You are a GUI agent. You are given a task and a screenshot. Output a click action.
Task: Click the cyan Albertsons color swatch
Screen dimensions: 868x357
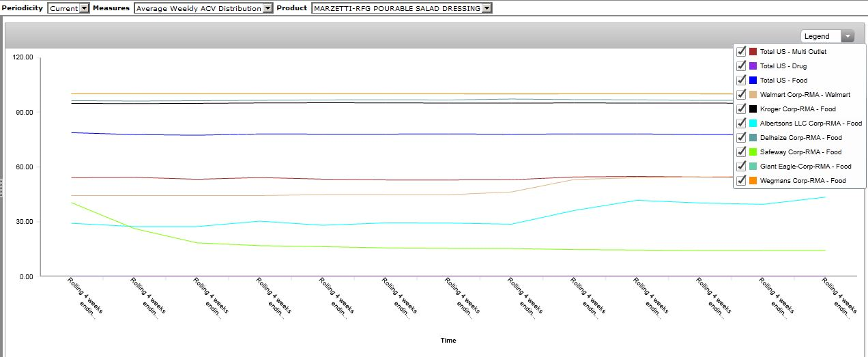(753, 124)
